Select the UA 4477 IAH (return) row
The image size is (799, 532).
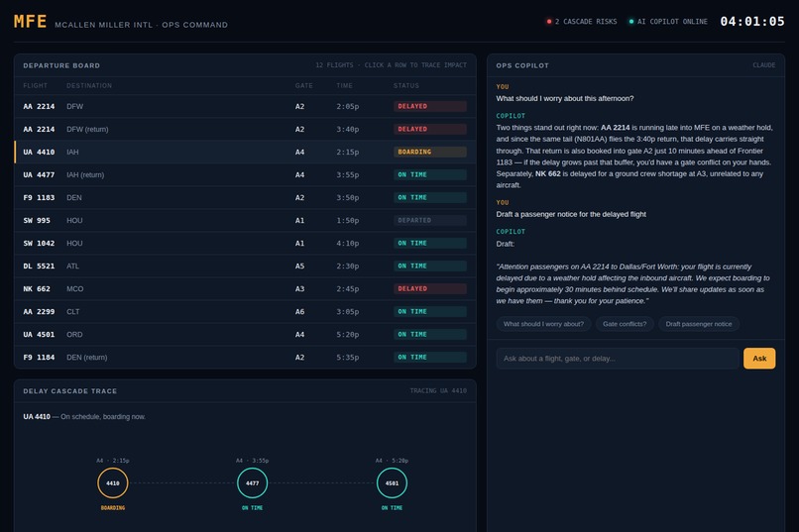245,174
